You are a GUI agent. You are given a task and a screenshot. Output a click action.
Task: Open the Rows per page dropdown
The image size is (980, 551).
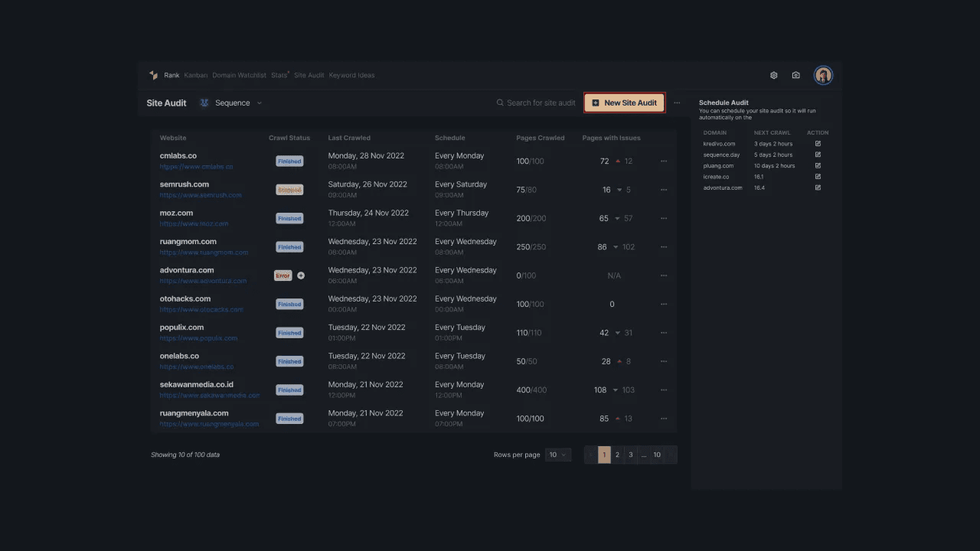tap(558, 455)
